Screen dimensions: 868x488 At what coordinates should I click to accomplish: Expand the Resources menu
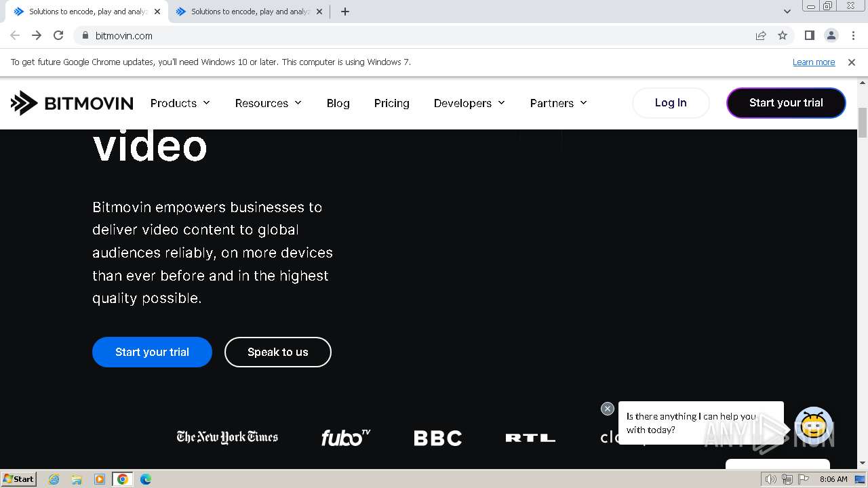pos(269,103)
